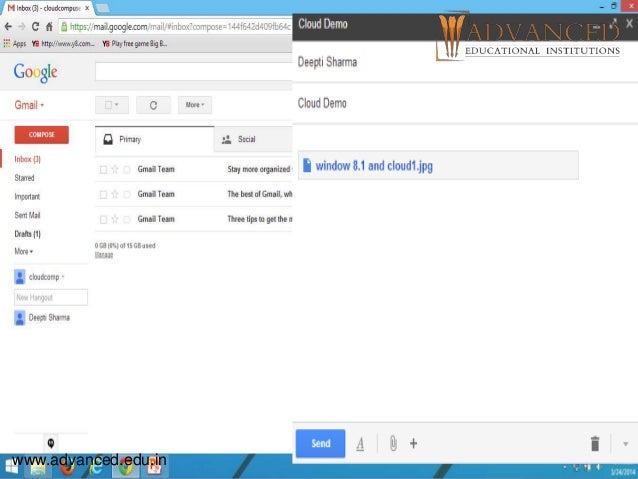Close the Inbox browser tab

point(87,8)
